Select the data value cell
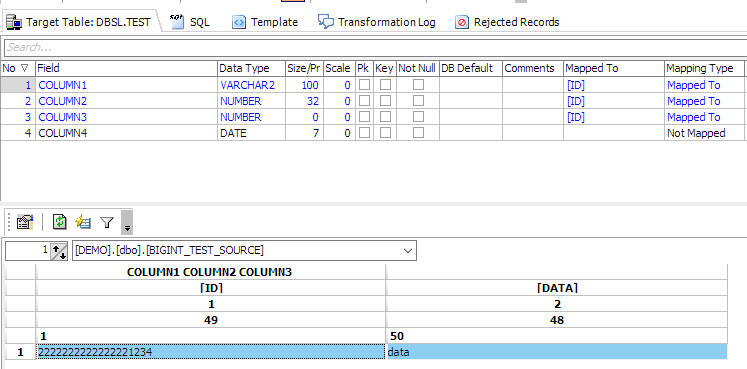 [557, 352]
